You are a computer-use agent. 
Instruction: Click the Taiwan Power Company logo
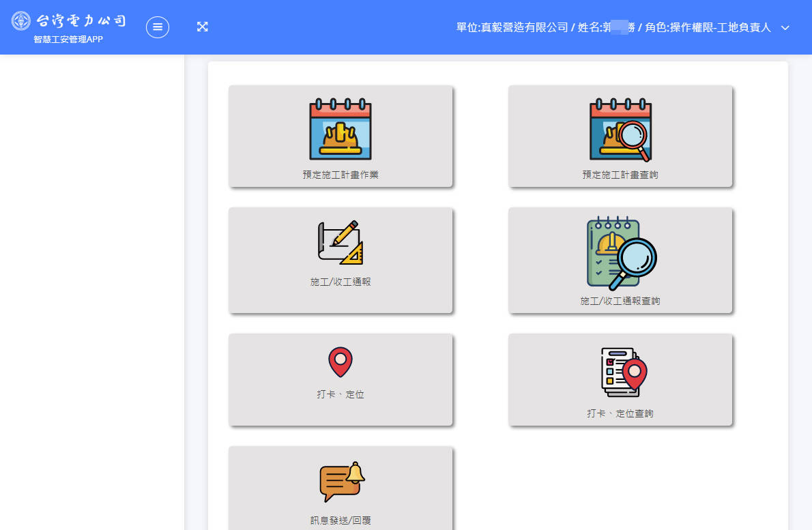[68, 20]
